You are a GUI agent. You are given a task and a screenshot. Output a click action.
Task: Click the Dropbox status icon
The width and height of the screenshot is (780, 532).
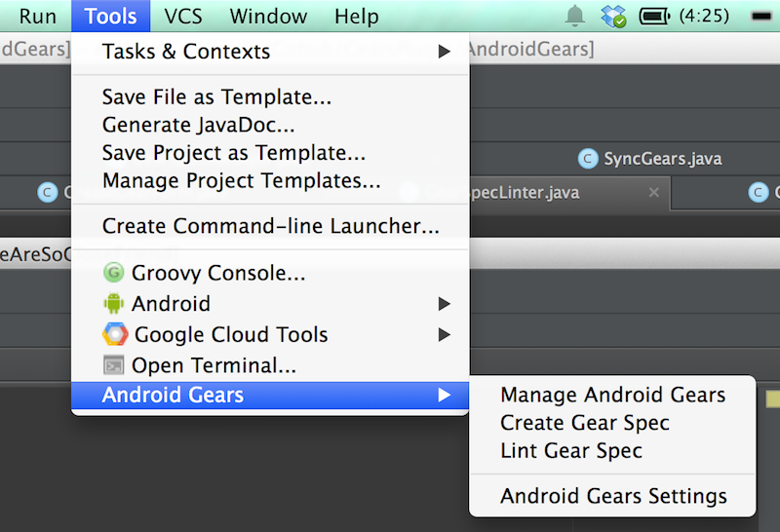(x=613, y=16)
